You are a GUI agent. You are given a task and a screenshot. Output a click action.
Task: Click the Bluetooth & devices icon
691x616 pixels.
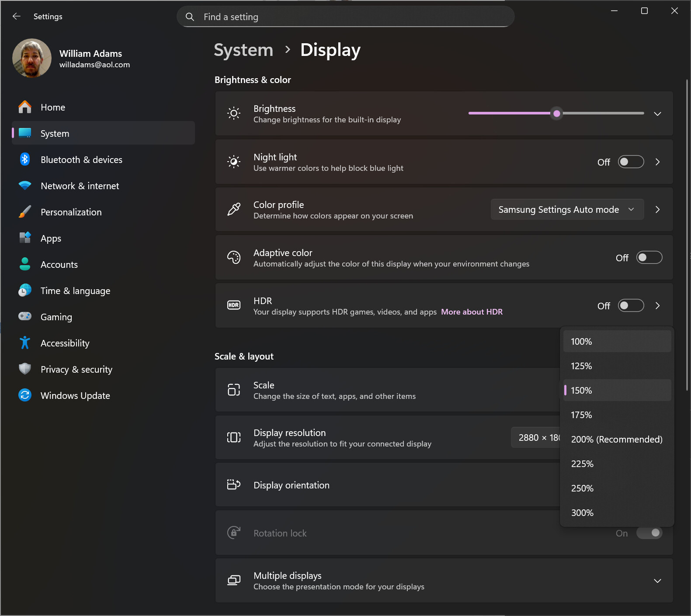(x=25, y=159)
